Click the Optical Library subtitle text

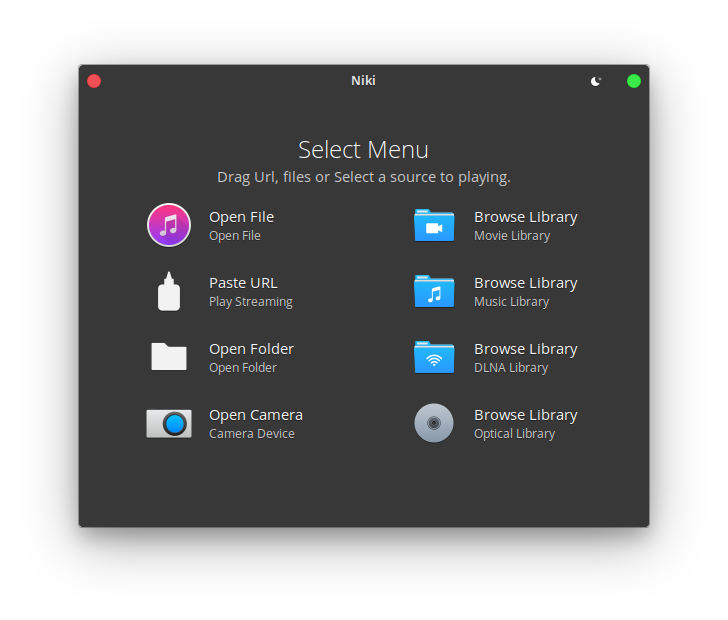pyautogui.click(x=514, y=434)
